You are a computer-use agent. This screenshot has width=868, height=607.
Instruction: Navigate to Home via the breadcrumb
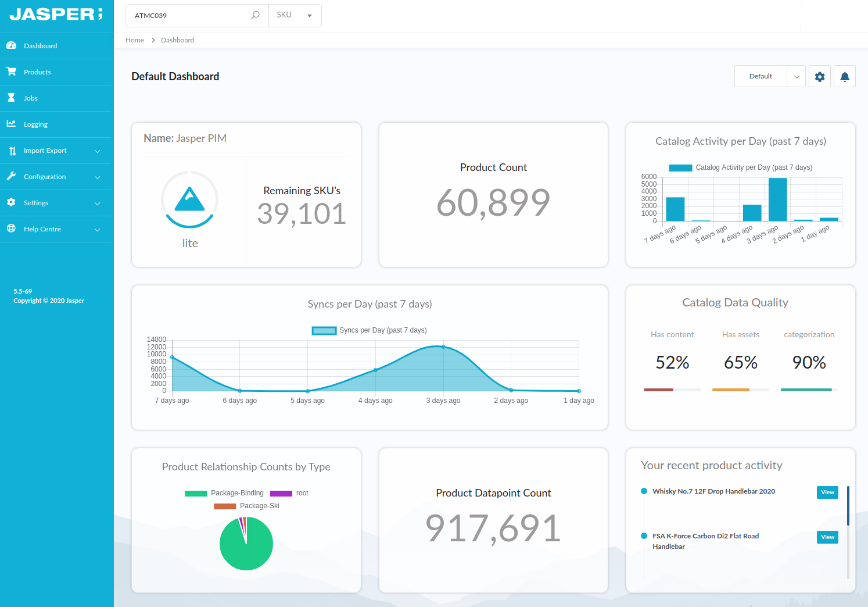[134, 40]
